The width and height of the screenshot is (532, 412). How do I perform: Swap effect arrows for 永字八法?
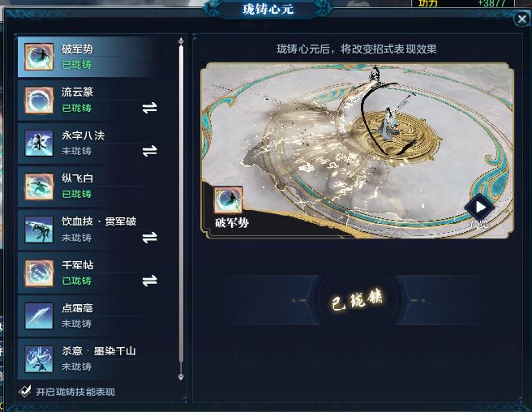[149, 151]
